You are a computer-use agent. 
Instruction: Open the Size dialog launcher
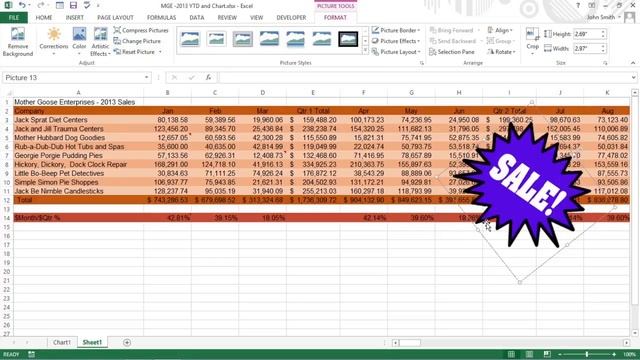click(605, 63)
